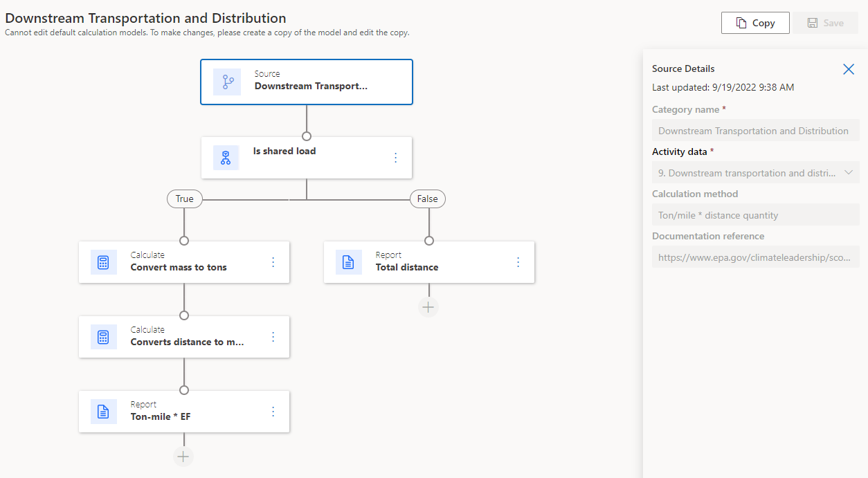Open the more options menu on Is shared load
This screenshot has width=868, height=478.
tap(396, 158)
